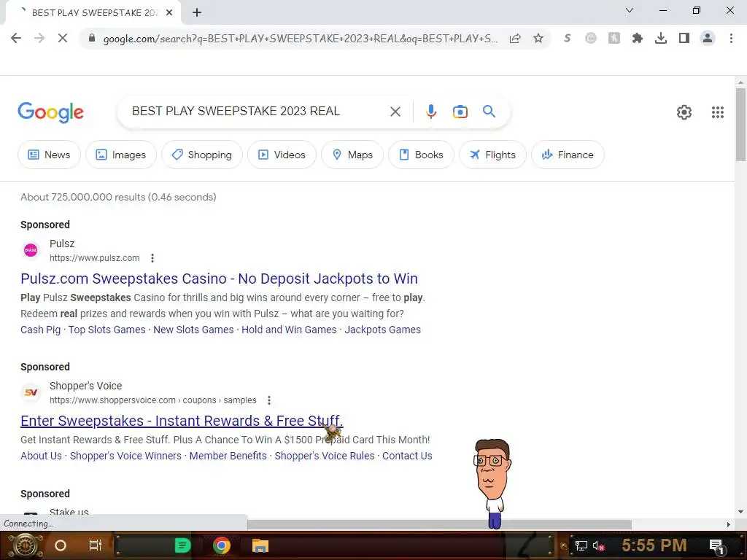
Task: Search by image with camera icon
Action: point(460,112)
